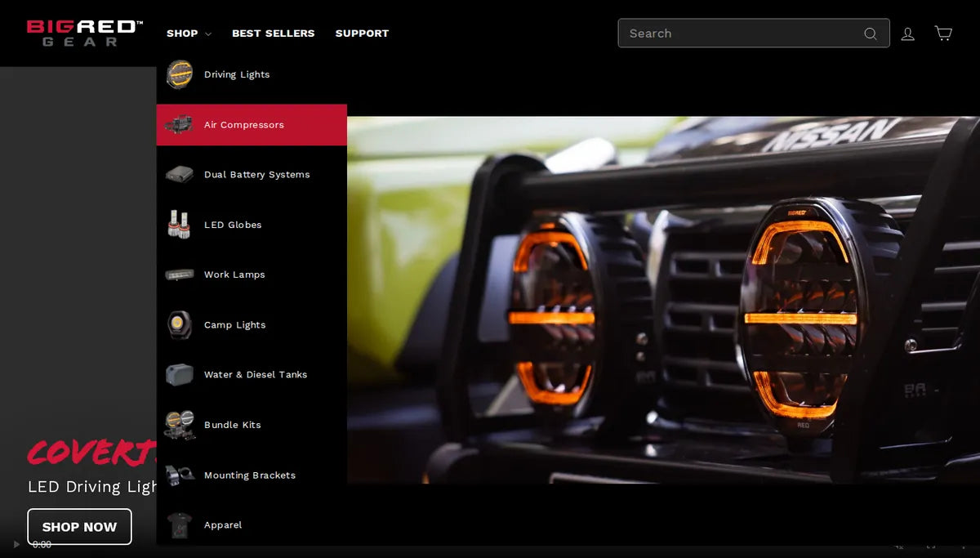Click the Mounting Brackets thumbnail icon
This screenshot has width=980, height=558.
pyautogui.click(x=180, y=475)
